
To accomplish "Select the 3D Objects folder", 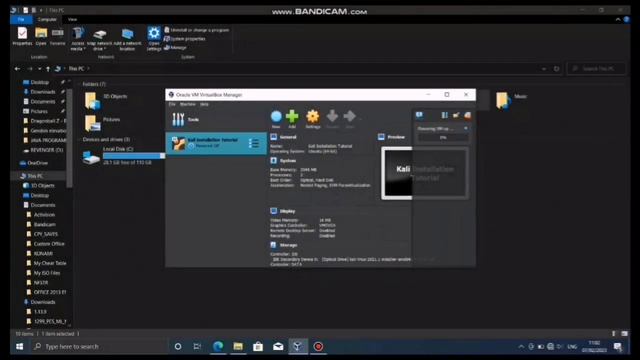I will (106, 100).
